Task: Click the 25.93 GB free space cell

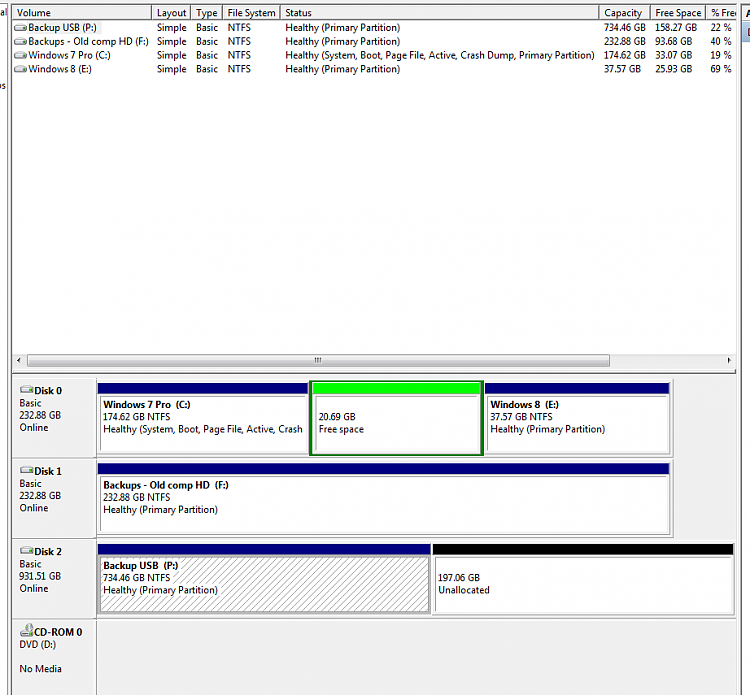Action: click(673, 69)
